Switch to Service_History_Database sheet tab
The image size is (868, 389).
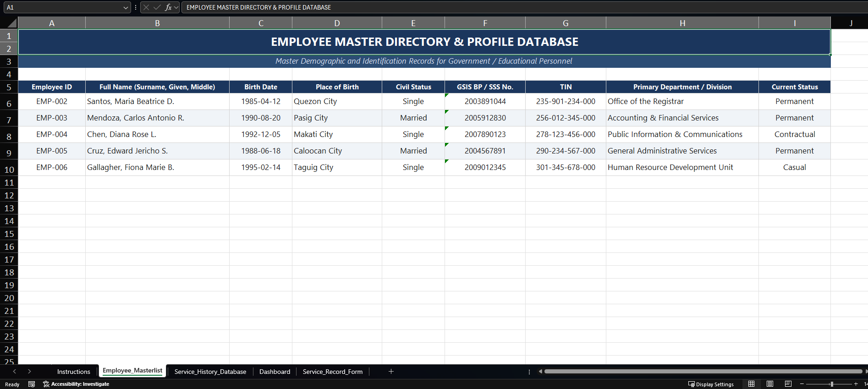pyautogui.click(x=210, y=372)
